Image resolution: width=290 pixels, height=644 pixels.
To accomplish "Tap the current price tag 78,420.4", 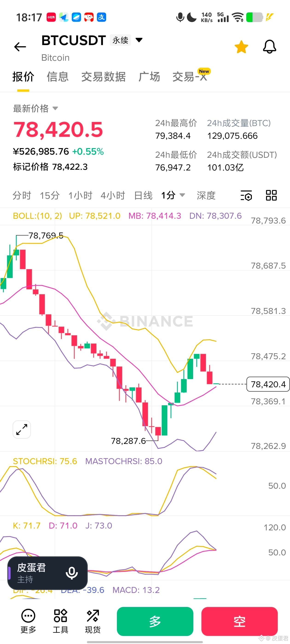I will click(268, 384).
